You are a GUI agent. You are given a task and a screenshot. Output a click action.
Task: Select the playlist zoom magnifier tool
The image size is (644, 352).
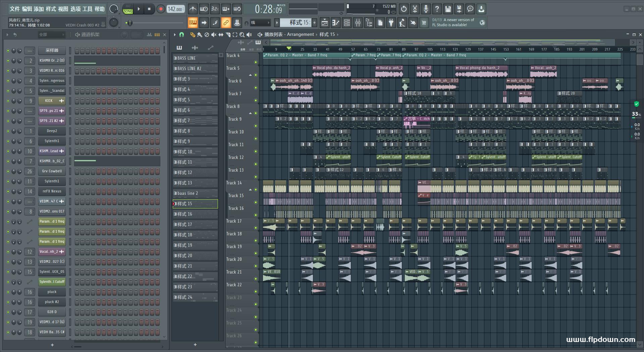(242, 35)
